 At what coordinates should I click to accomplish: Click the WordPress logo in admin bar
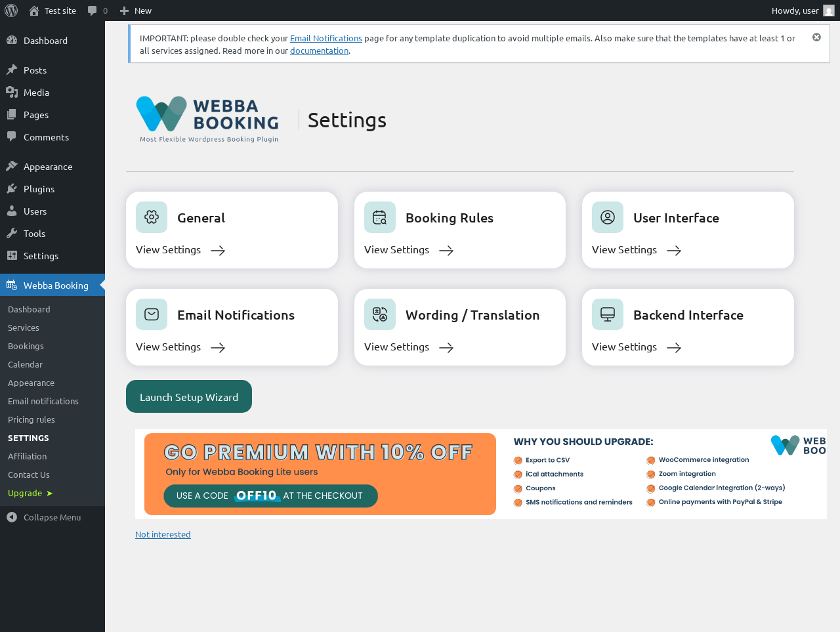click(x=10, y=11)
